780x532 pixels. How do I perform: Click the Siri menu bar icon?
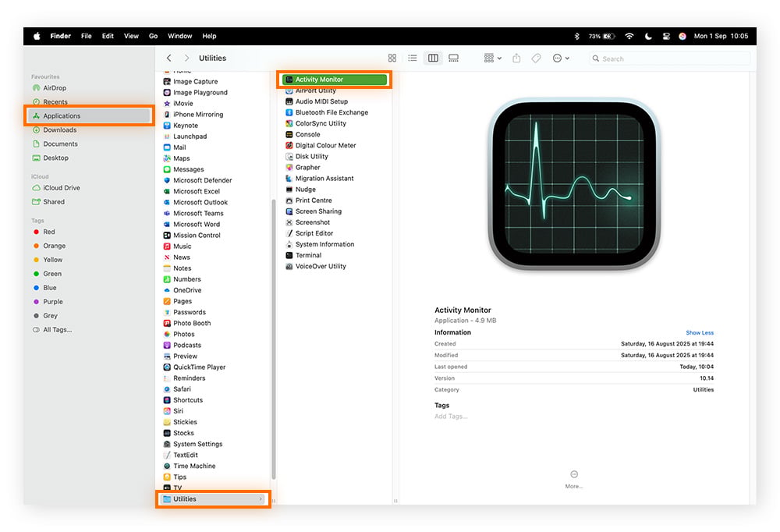682,36
